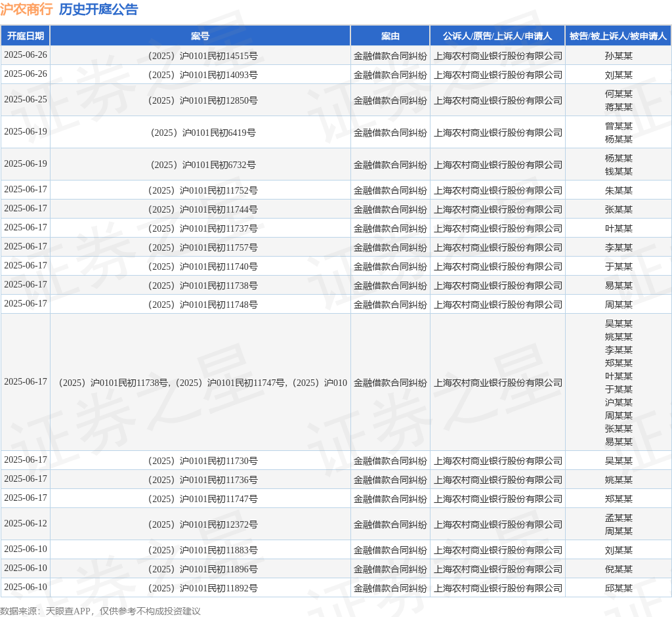
Task: Click the 数据来源：天眼查APP footer note
Action: click(x=100, y=611)
